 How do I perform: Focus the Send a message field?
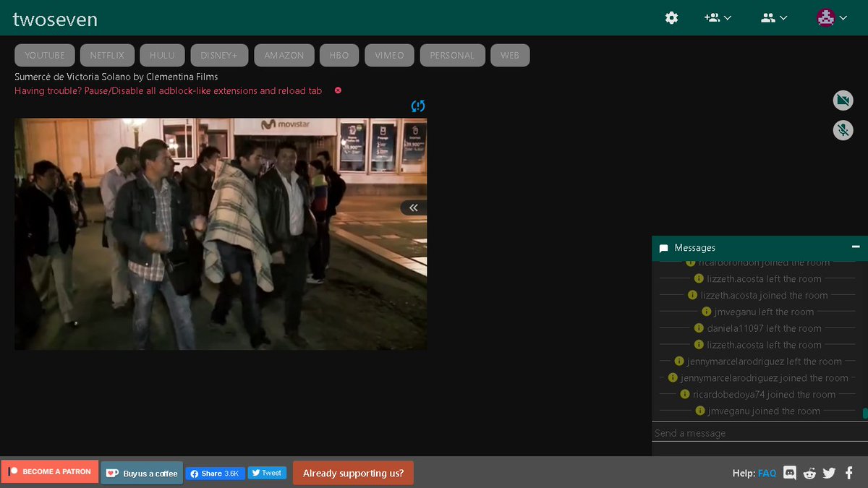[759, 433]
